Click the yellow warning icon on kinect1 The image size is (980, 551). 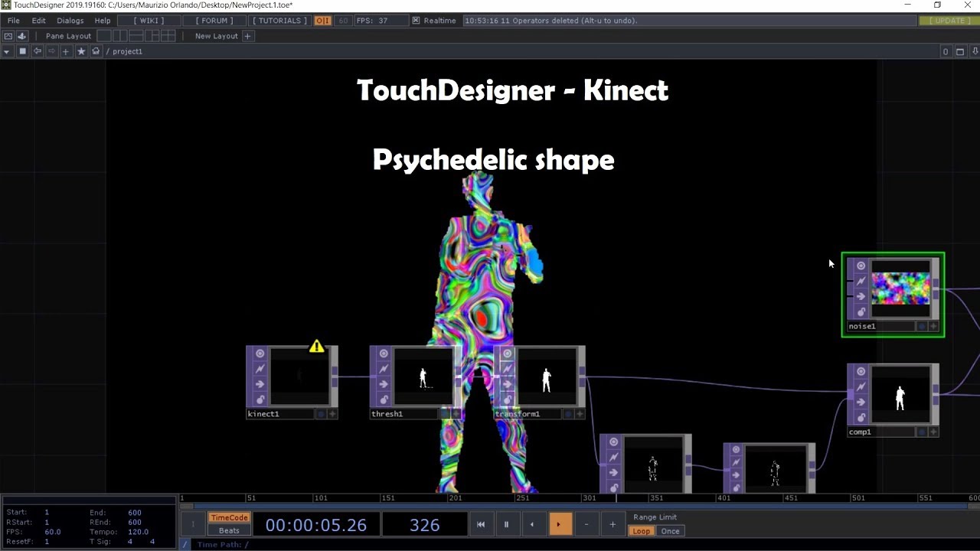click(316, 347)
